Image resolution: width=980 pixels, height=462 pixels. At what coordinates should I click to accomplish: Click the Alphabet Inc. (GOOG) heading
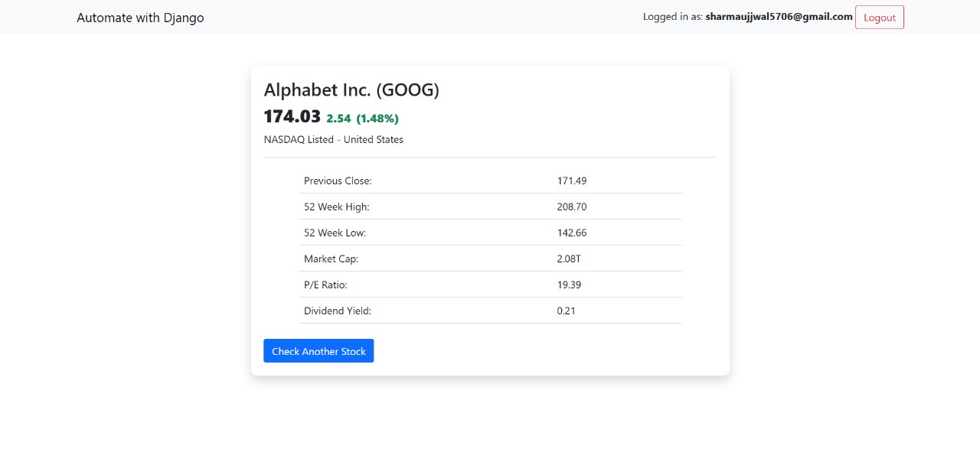pyautogui.click(x=351, y=90)
